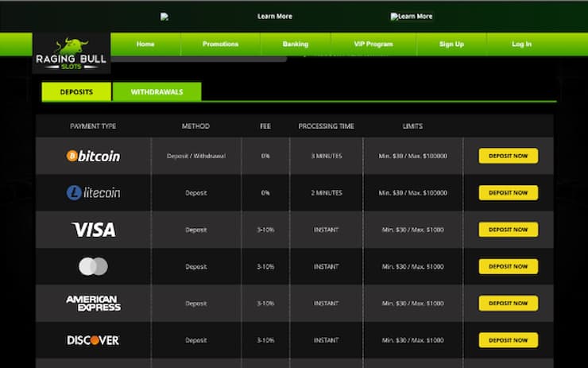The image size is (588, 368).
Task: Click Litecoin's Deposit method cell
Action: [196, 193]
